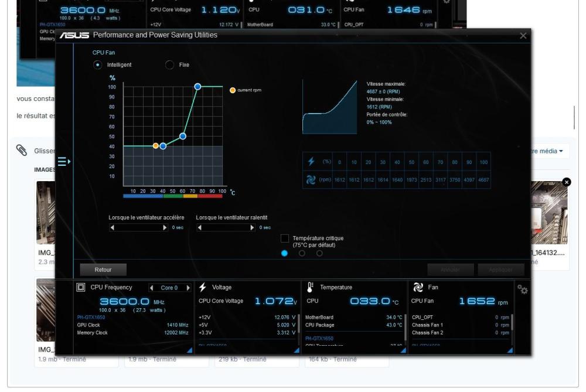
Task: Click the Temperature thermometer icon
Action: (310, 287)
